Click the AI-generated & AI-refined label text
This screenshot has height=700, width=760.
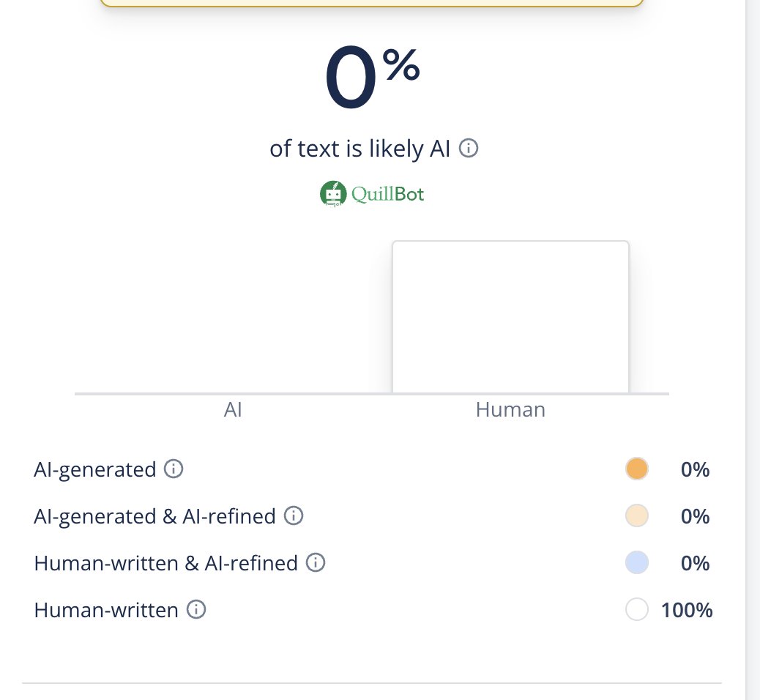pos(154,516)
